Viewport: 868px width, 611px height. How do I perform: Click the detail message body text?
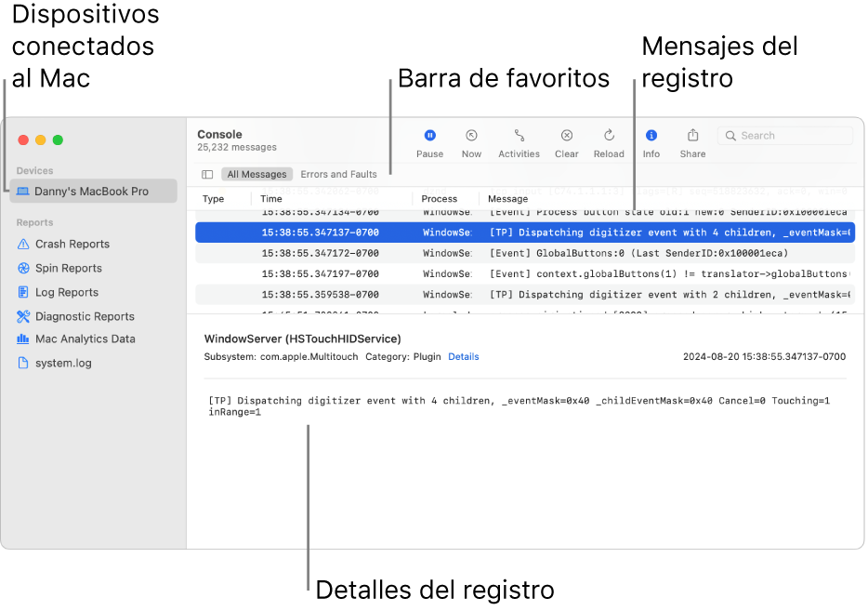519,406
